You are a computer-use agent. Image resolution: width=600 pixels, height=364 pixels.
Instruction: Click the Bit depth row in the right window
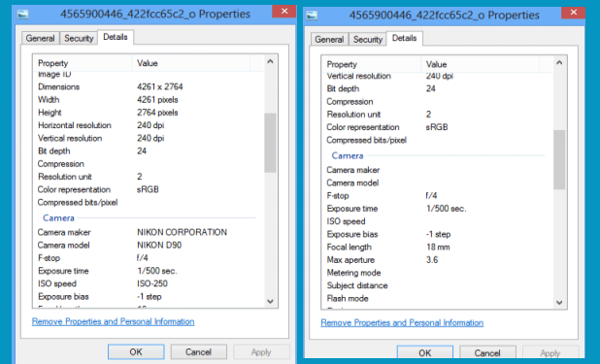(437, 88)
